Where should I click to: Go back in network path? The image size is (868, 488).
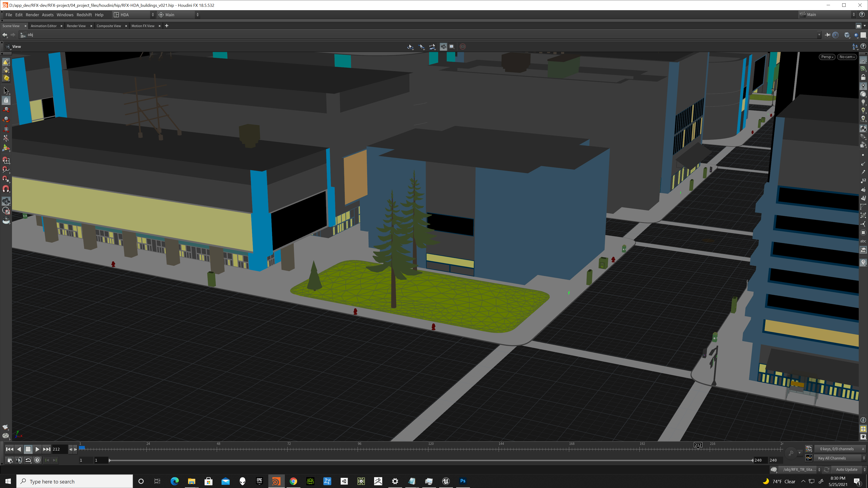click(x=5, y=35)
